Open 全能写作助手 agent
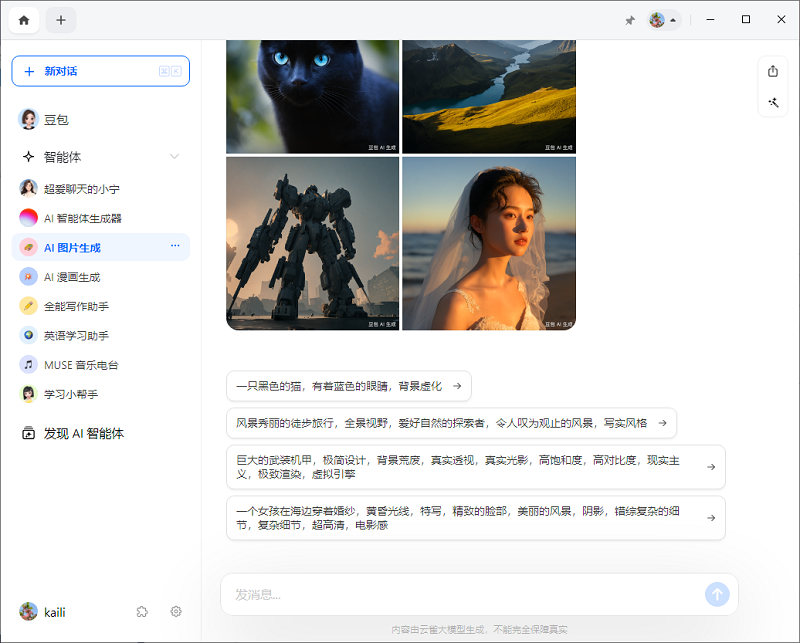 pos(76,306)
